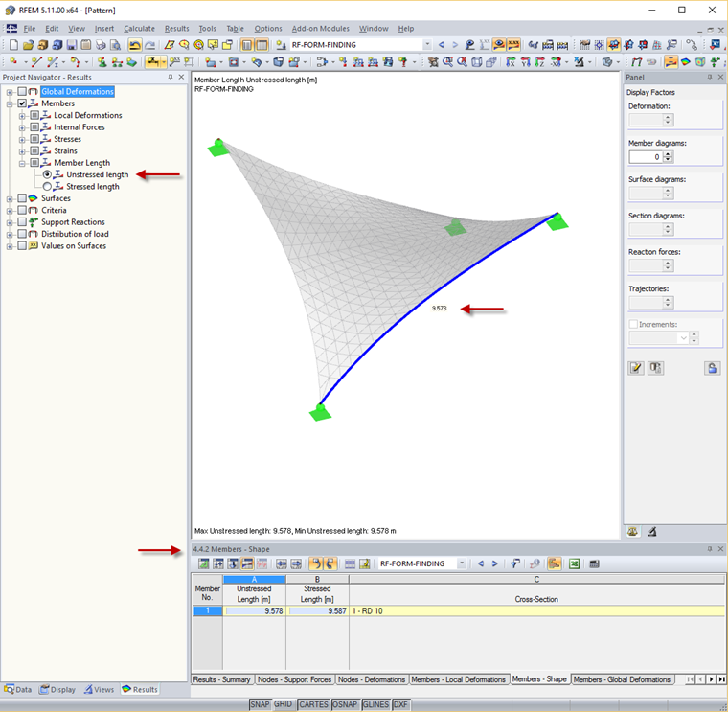Toggle the Criteria checkbox
The image size is (728, 712).
[x=22, y=210]
